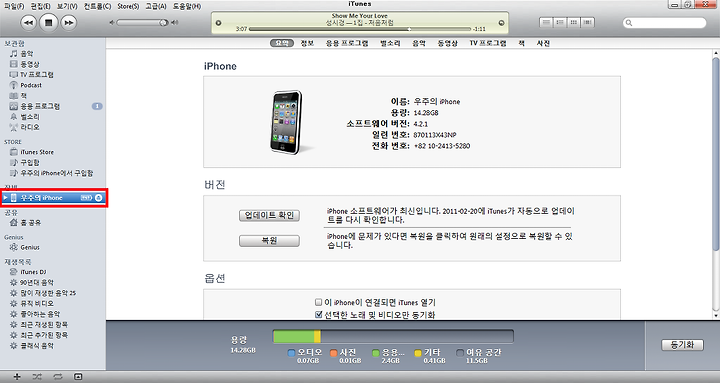This screenshot has height=383, width=720.
Task: Switch to the 응용 프로그램 tab
Action: (x=347, y=43)
